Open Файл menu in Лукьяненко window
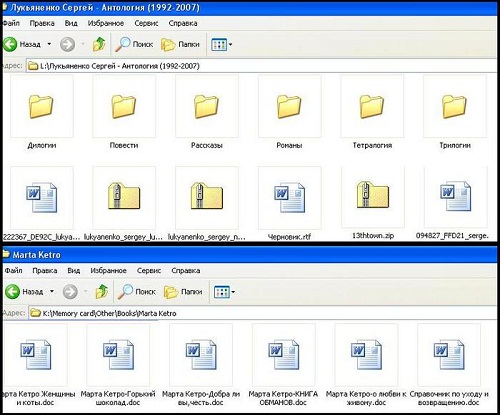This screenshot has height=415, width=500. [x=11, y=23]
